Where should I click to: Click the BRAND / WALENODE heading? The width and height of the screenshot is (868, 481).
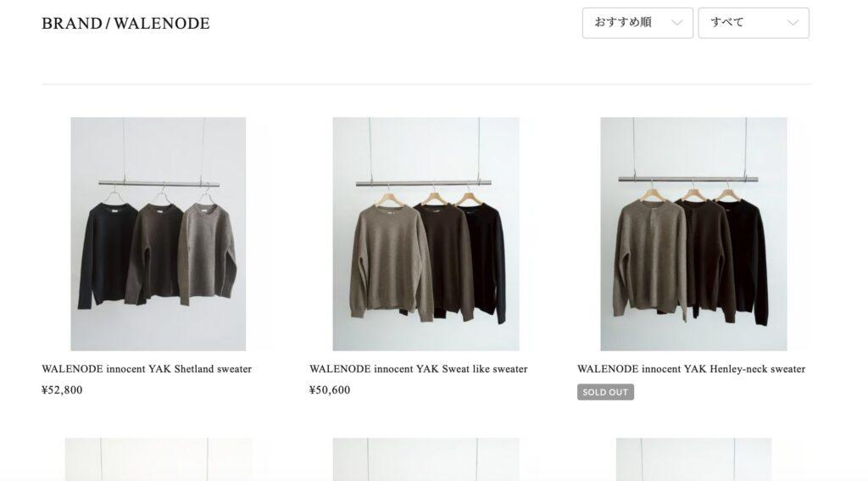click(x=125, y=23)
